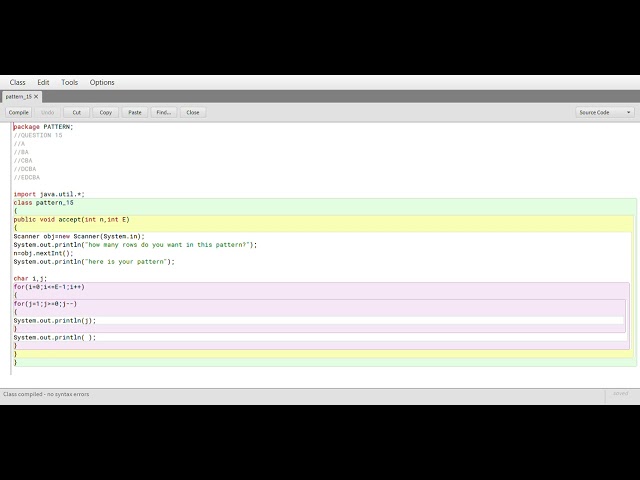Click the 'import java.util.*;' line
The width and height of the screenshot is (640, 480).
pos(49,194)
